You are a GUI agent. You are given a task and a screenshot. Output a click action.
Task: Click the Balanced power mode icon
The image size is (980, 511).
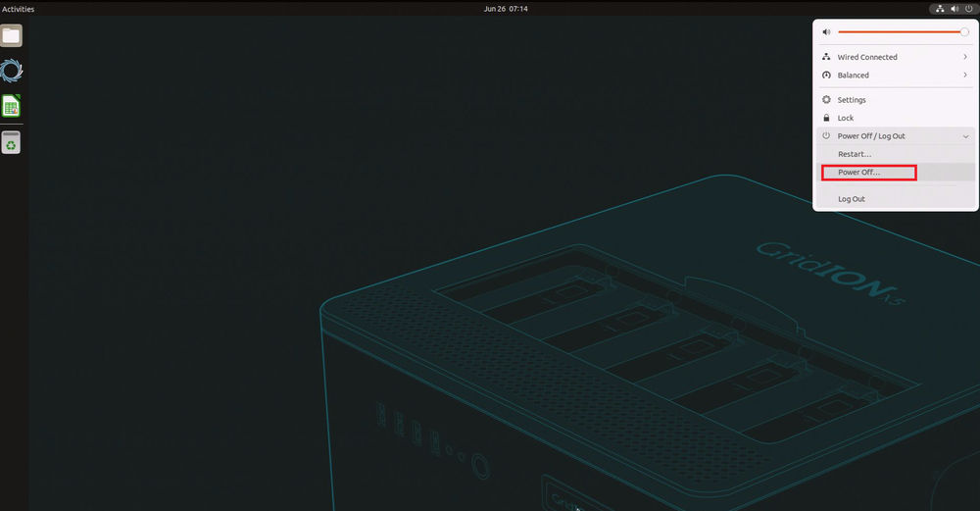[x=826, y=76]
